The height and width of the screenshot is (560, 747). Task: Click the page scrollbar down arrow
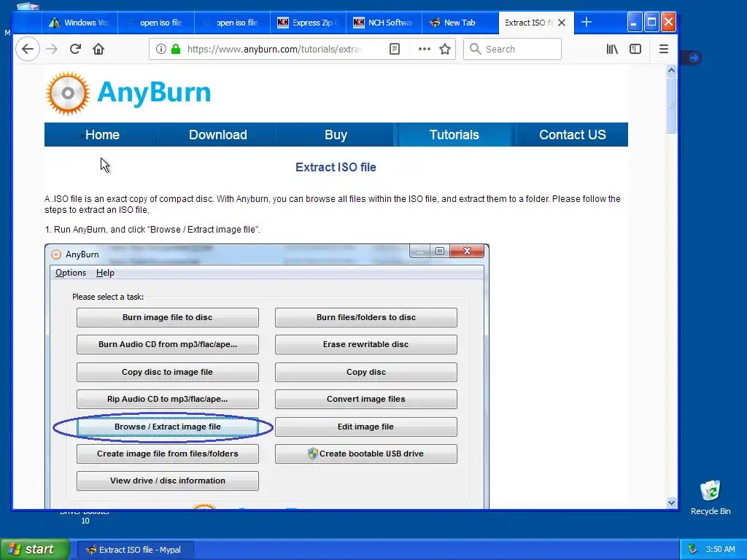click(x=671, y=503)
